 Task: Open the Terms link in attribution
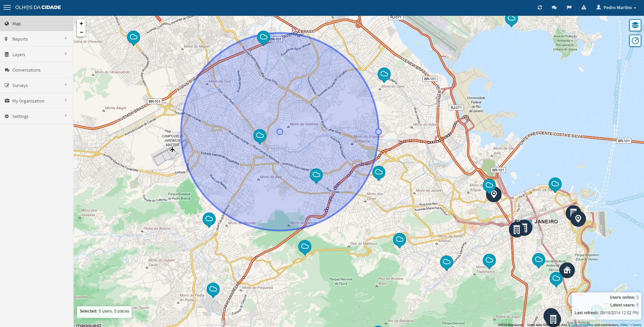coord(637,325)
